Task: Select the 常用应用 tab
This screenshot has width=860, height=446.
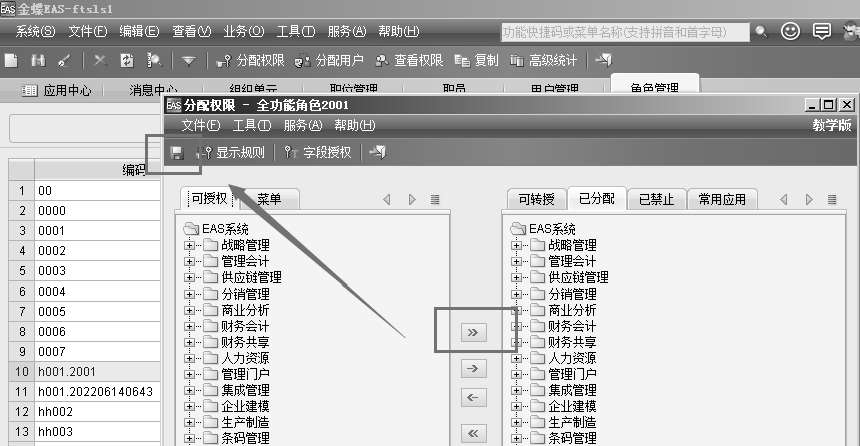Action: click(x=722, y=199)
